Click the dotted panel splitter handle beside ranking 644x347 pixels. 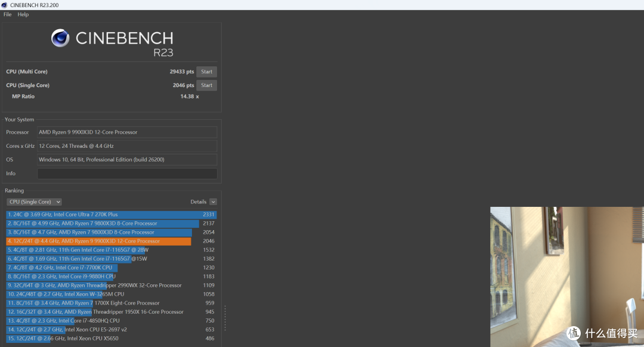[225, 318]
